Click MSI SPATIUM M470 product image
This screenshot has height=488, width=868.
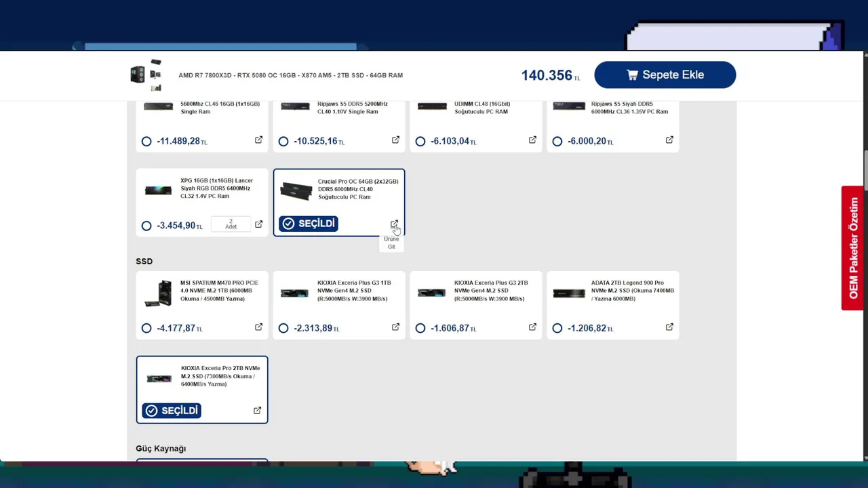click(x=159, y=293)
